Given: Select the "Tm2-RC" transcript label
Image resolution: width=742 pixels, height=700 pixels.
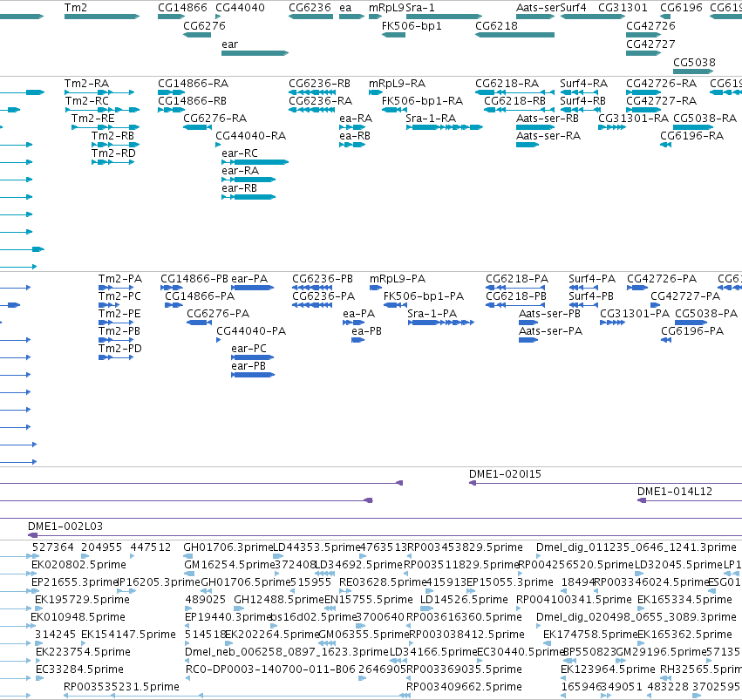Looking at the screenshot, I should (x=87, y=101).
